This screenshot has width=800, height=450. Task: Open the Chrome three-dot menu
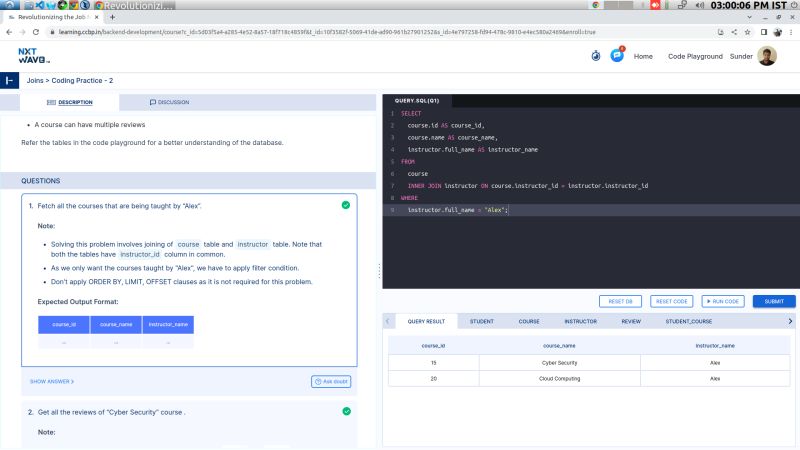(x=791, y=32)
